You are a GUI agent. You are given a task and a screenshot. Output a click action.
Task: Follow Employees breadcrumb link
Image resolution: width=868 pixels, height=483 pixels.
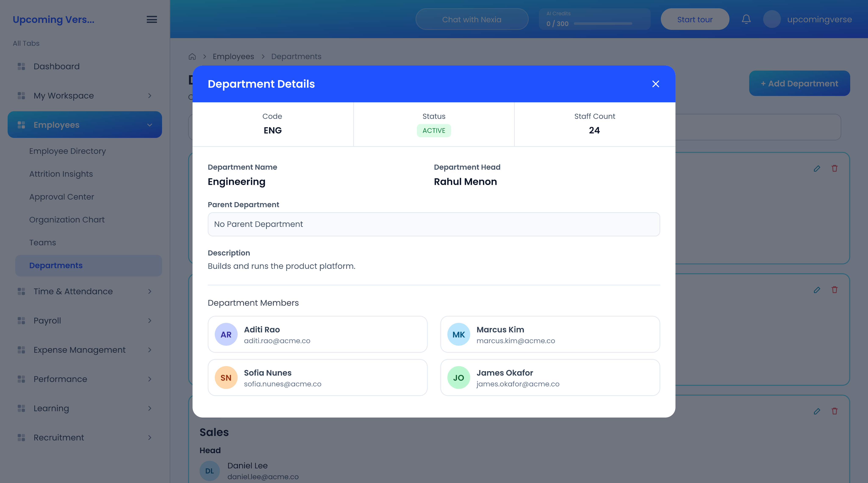point(233,57)
